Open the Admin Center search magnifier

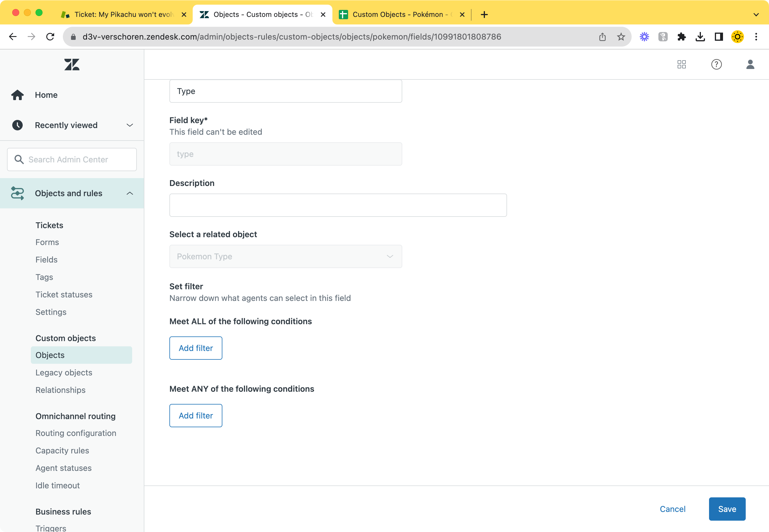tap(19, 159)
